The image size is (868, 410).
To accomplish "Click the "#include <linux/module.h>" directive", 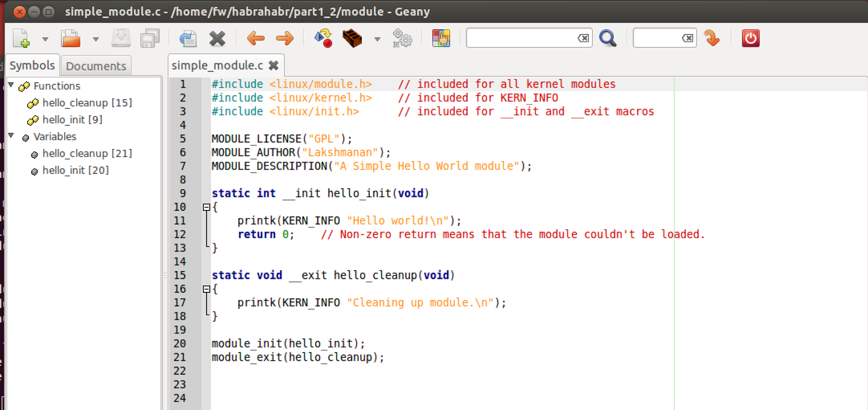I will coord(292,84).
